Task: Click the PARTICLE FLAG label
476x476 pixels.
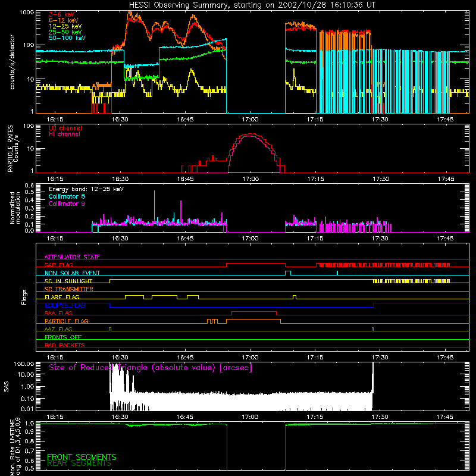Action: [67, 321]
